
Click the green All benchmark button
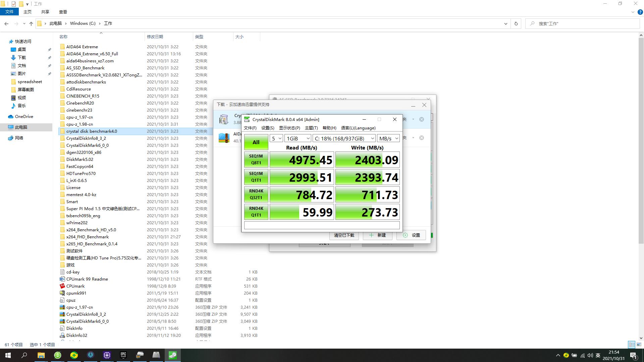click(256, 142)
